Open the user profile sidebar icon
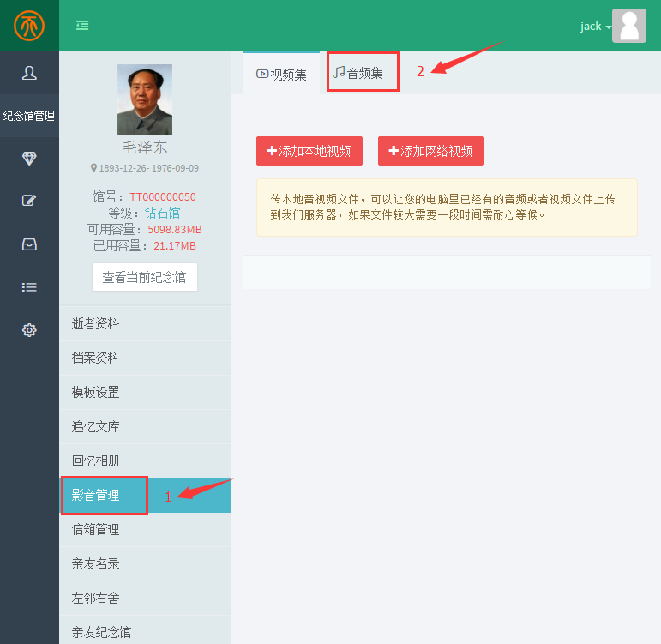The height and width of the screenshot is (644, 661). point(29,73)
